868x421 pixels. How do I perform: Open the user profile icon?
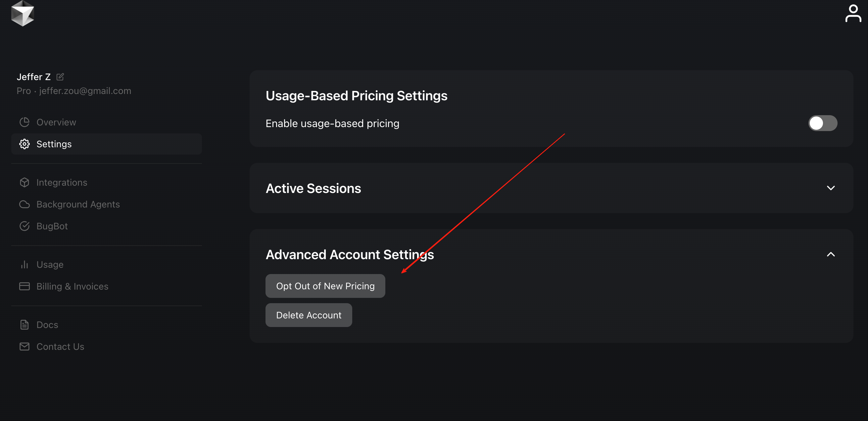[853, 14]
